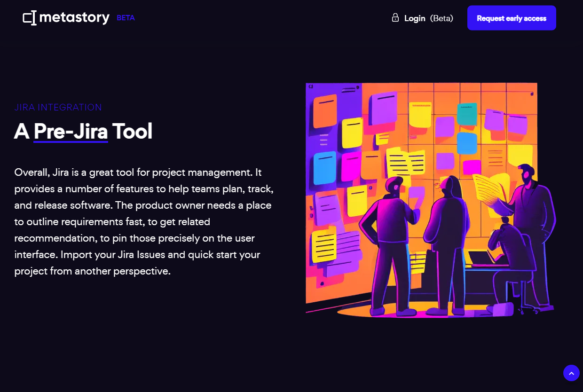Click the padlock icon beside Login
583x392 pixels.
coord(395,18)
